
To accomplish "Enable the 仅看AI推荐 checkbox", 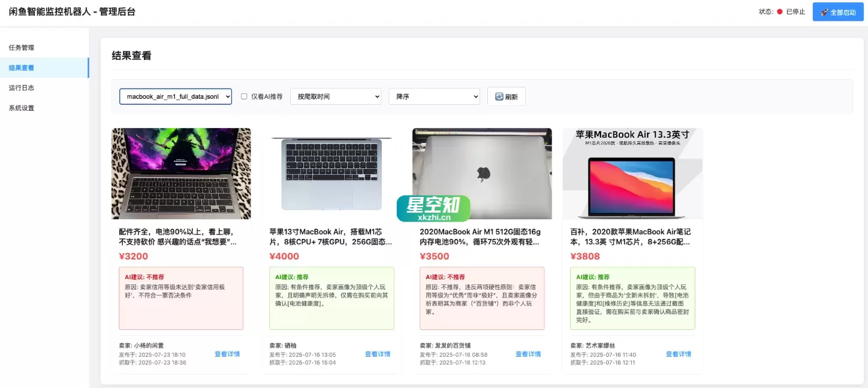I will pos(244,96).
